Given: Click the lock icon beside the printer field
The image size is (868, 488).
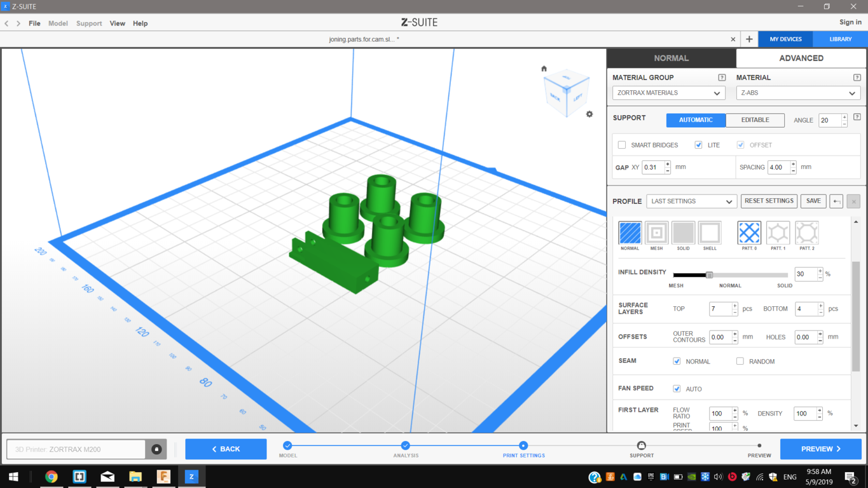Looking at the screenshot, I should (x=156, y=449).
